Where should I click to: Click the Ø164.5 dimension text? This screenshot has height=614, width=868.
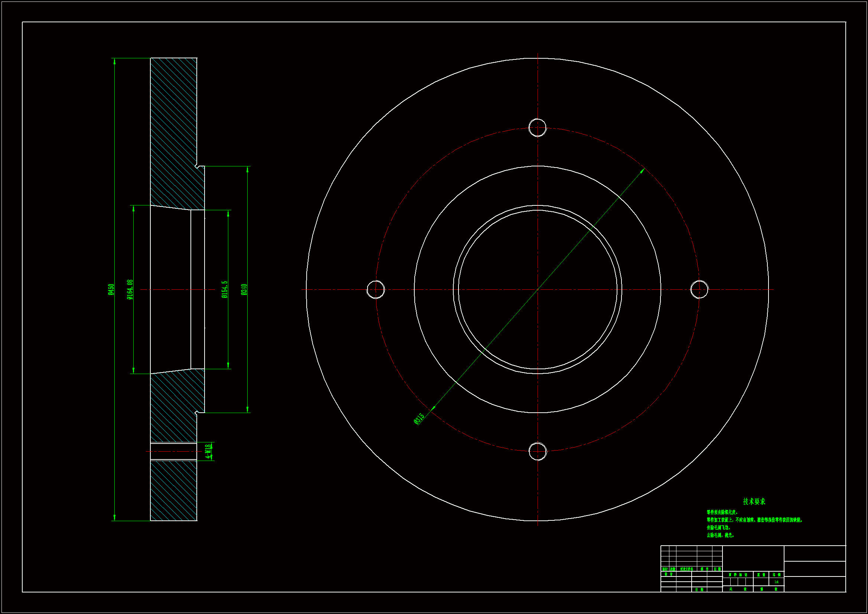(x=225, y=289)
